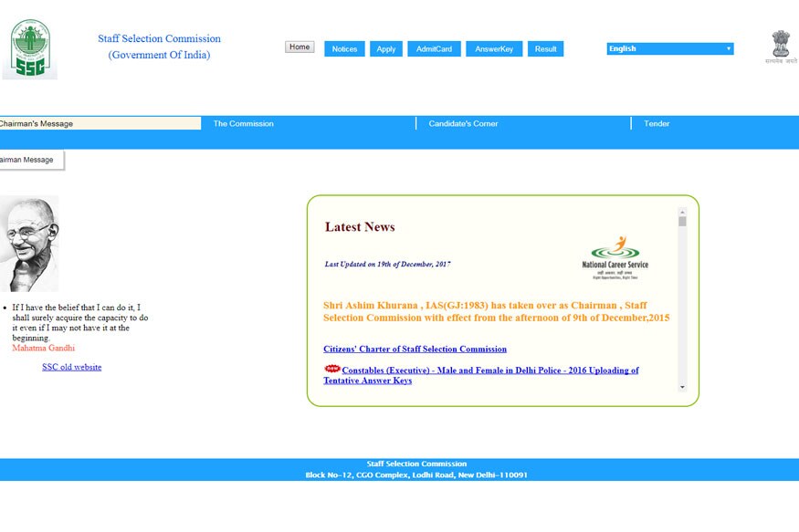Click the Gandhi quote about belief
This screenshot has width=799, height=532.
click(80, 323)
